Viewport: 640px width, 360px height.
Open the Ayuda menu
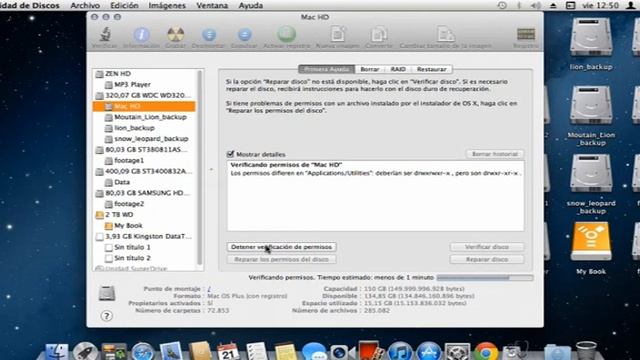coord(251,5)
